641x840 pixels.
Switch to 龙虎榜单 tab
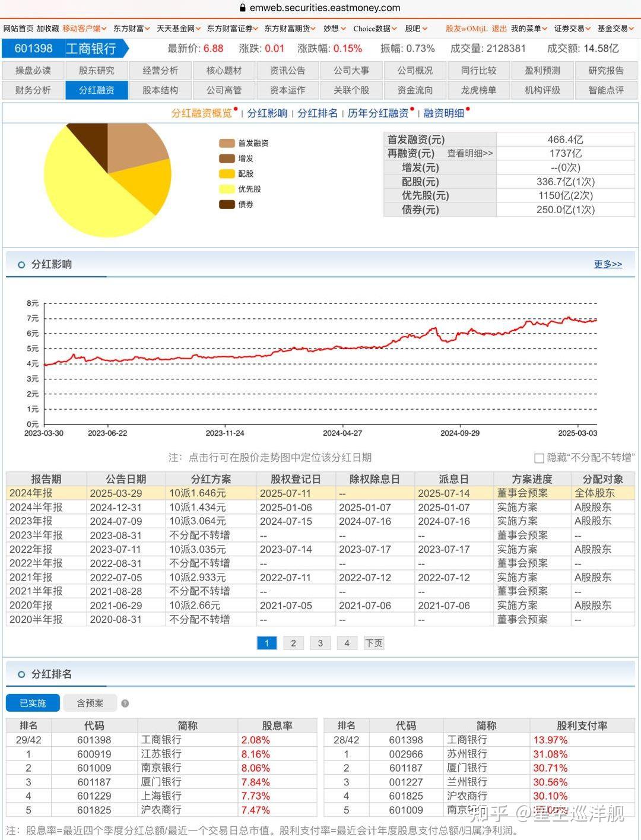tap(479, 90)
